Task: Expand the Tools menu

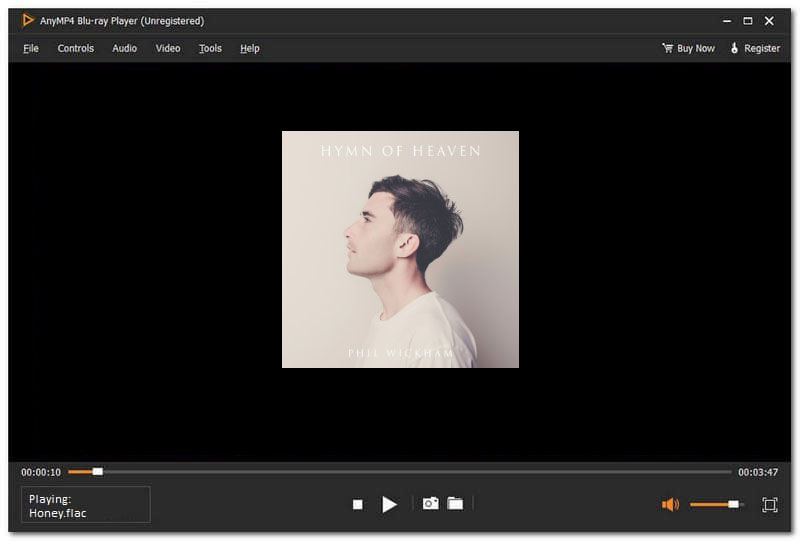Action: pos(210,48)
